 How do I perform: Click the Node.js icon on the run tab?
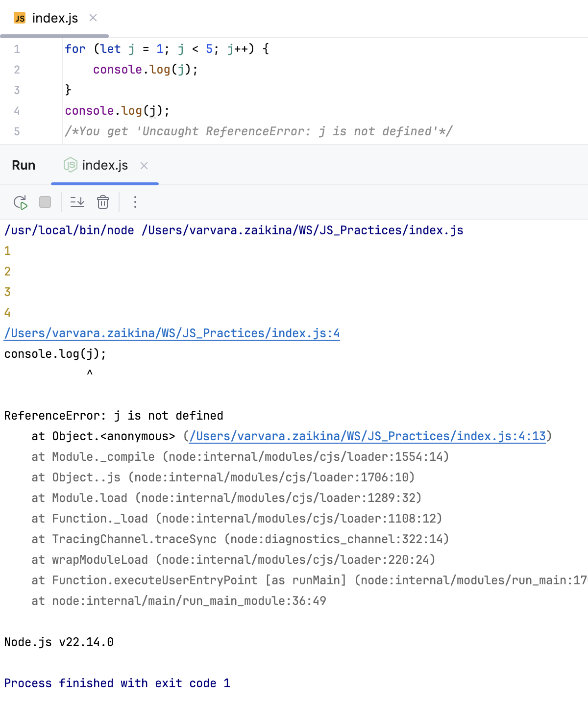point(70,166)
